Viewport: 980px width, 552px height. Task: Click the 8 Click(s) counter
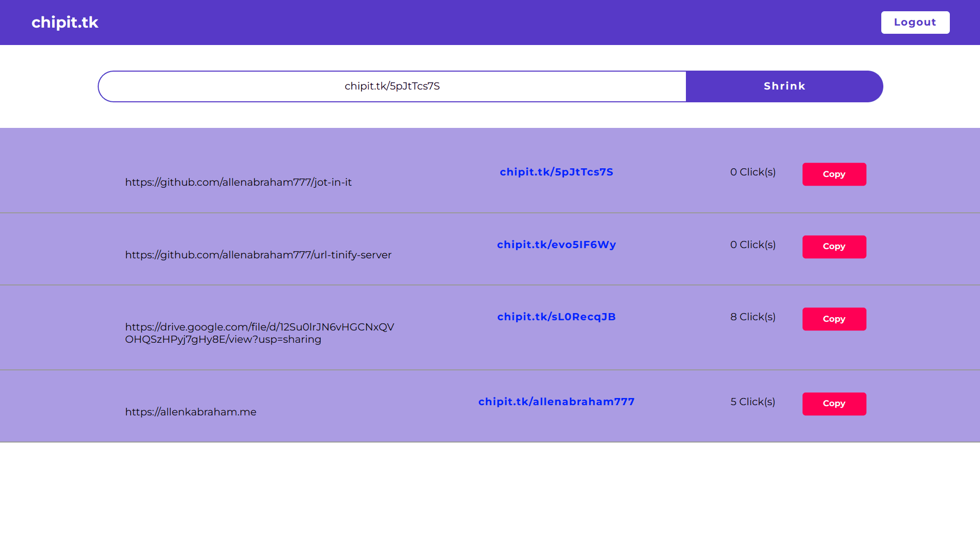tap(752, 317)
